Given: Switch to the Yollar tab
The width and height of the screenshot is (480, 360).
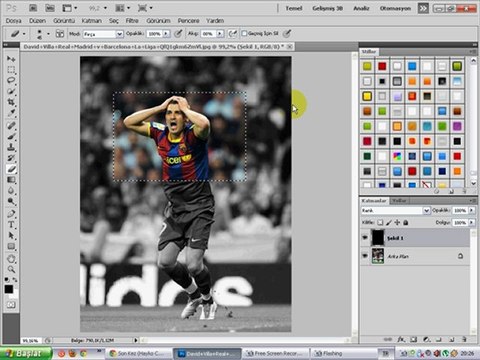Looking at the screenshot, I should click(x=399, y=200).
